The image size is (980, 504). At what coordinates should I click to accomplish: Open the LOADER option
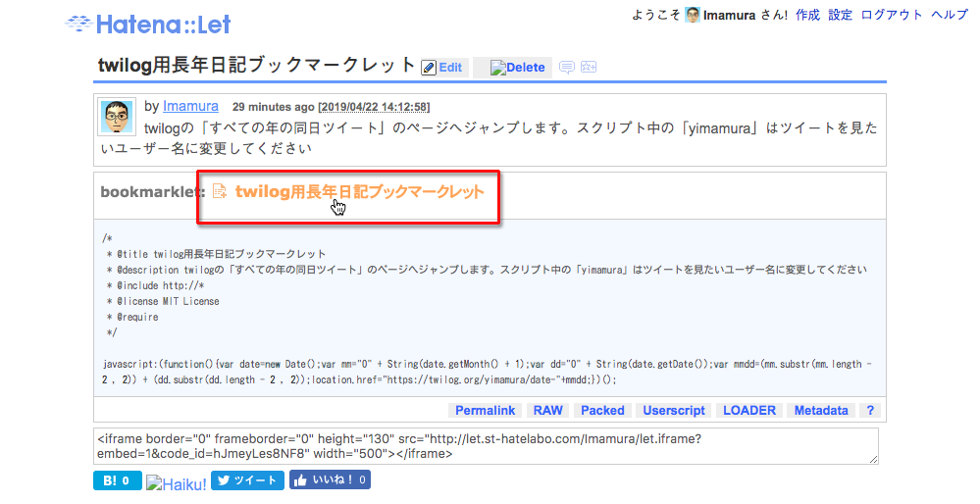click(749, 410)
